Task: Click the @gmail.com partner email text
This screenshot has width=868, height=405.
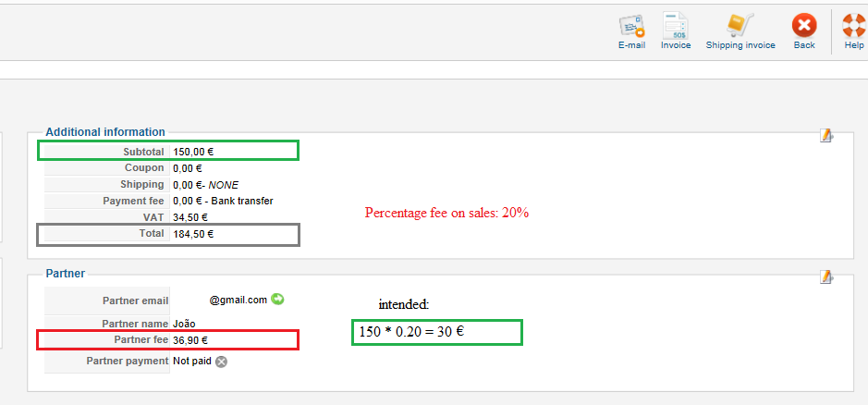Action: tap(238, 300)
